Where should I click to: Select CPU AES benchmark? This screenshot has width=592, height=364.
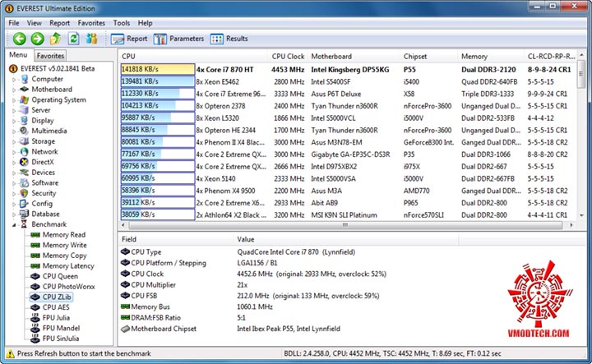[56, 307]
